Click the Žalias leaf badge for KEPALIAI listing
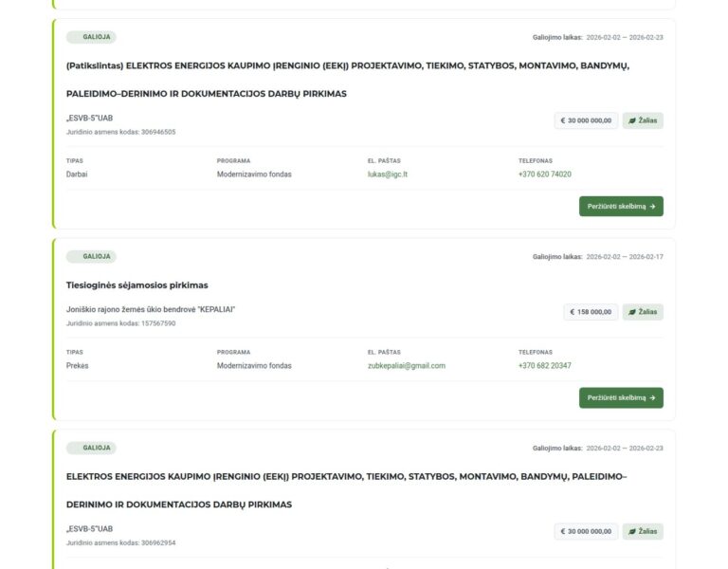 [x=643, y=311]
